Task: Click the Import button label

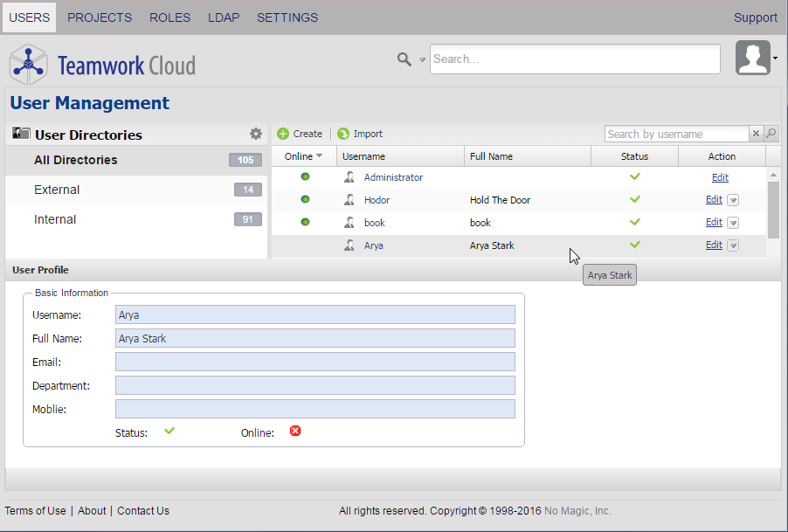Action: click(368, 134)
